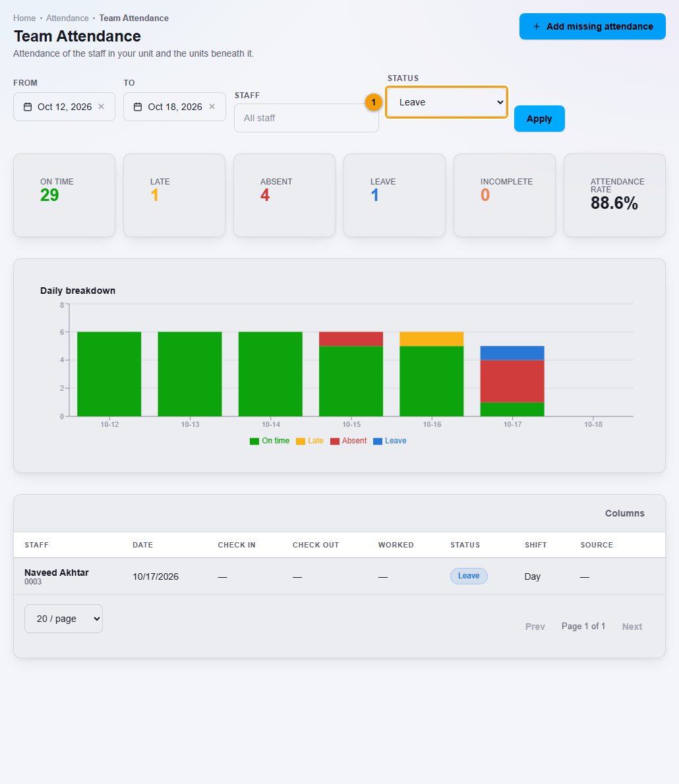Toggle Late series in chart legend
This screenshot has height=784, width=679.
(x=310, y=441)
